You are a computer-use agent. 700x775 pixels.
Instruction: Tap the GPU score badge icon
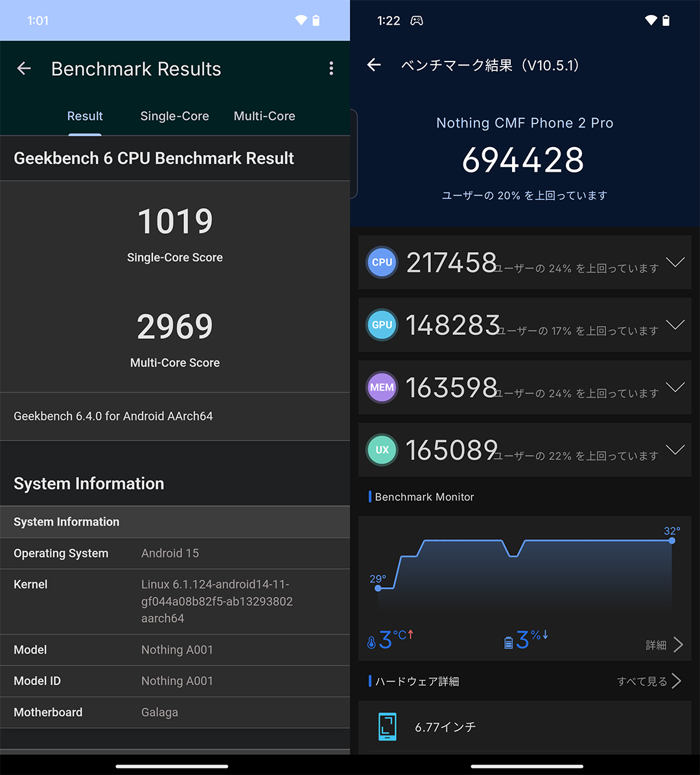[382, 325]
